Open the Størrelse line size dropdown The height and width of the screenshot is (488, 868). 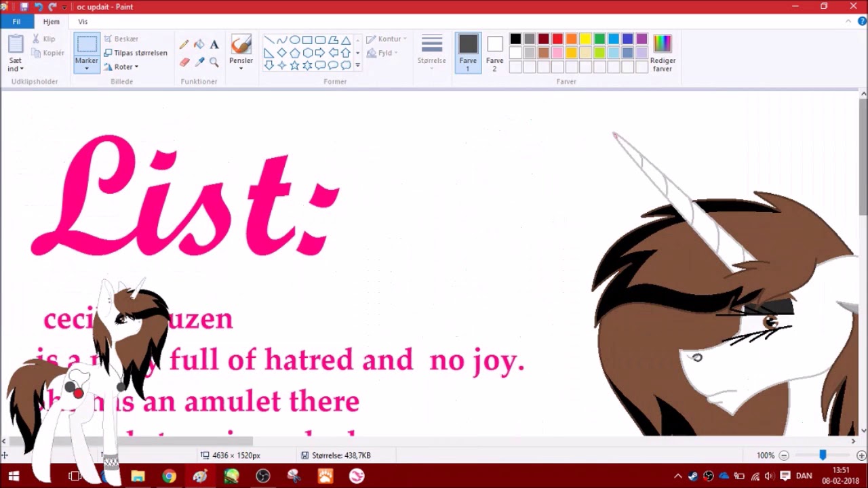(431, 53)
